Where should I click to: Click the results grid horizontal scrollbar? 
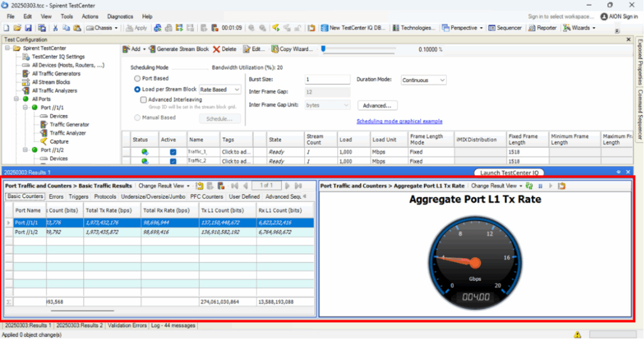pyautogui.click(x=82, y=311)
